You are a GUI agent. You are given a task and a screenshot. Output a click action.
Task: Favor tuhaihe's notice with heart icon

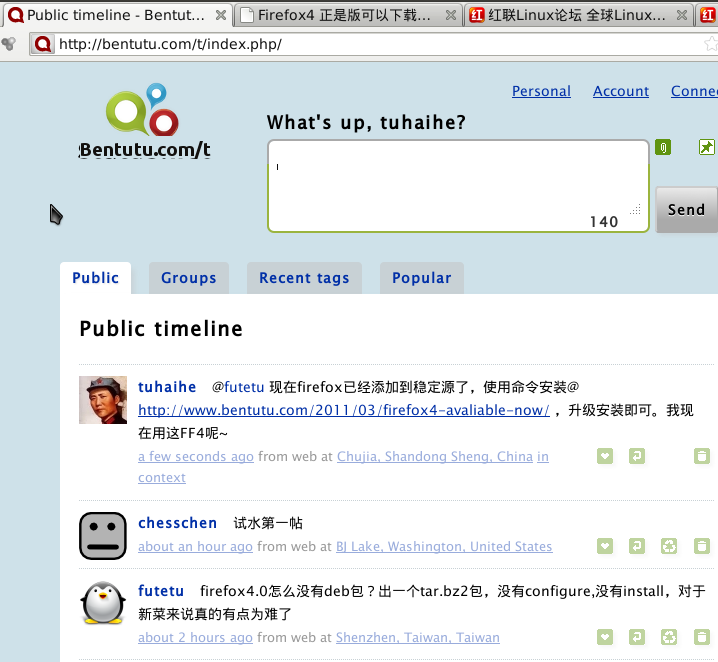[x=605, y=456]
